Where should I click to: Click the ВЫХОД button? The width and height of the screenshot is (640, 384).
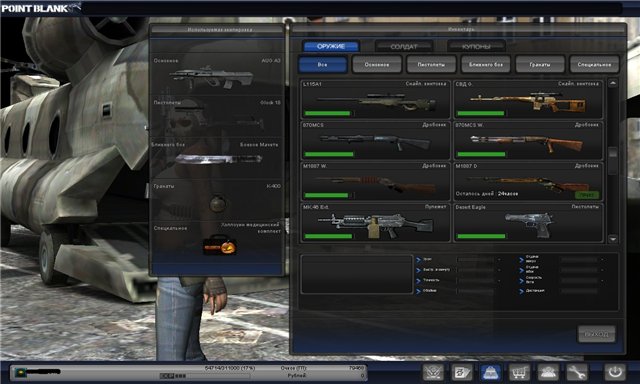[x=596, y=334]
